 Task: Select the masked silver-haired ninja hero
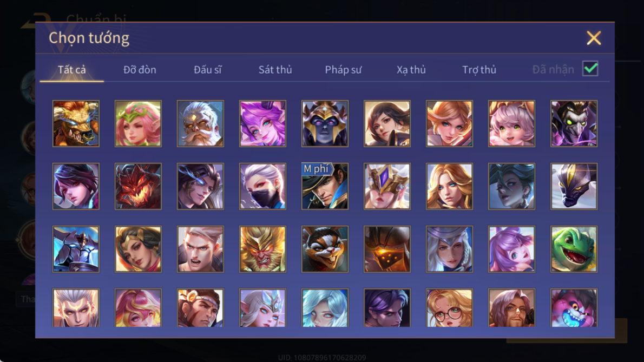pyautogui.click(x=263, y=186)
